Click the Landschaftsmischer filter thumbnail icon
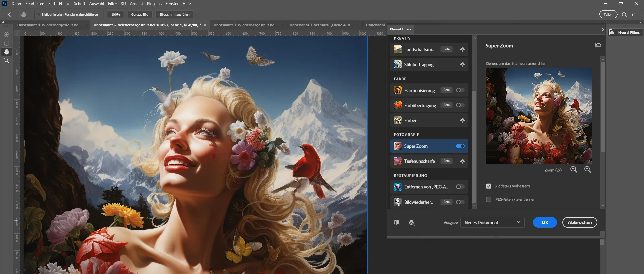The image size is (644, 274). [398, 49]
